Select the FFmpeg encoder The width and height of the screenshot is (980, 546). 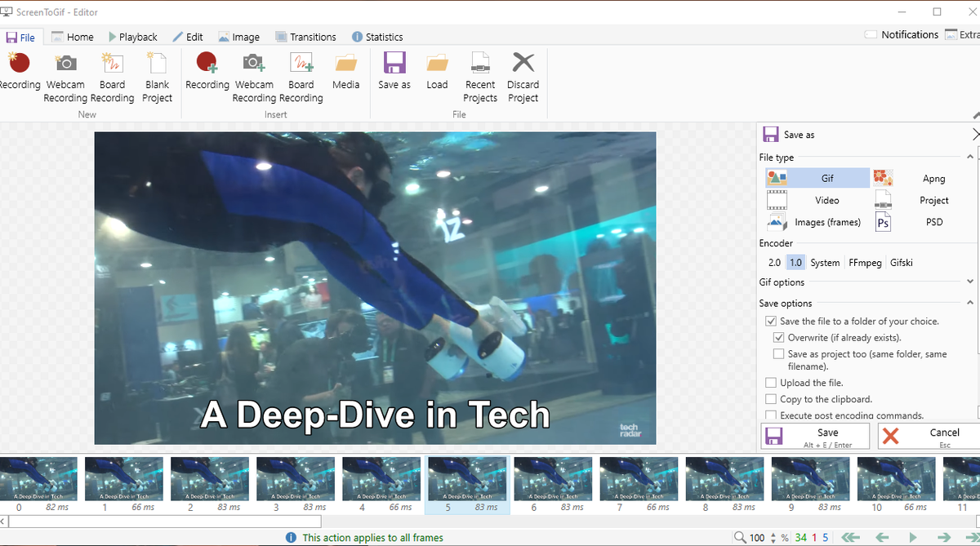click(863, 262)
